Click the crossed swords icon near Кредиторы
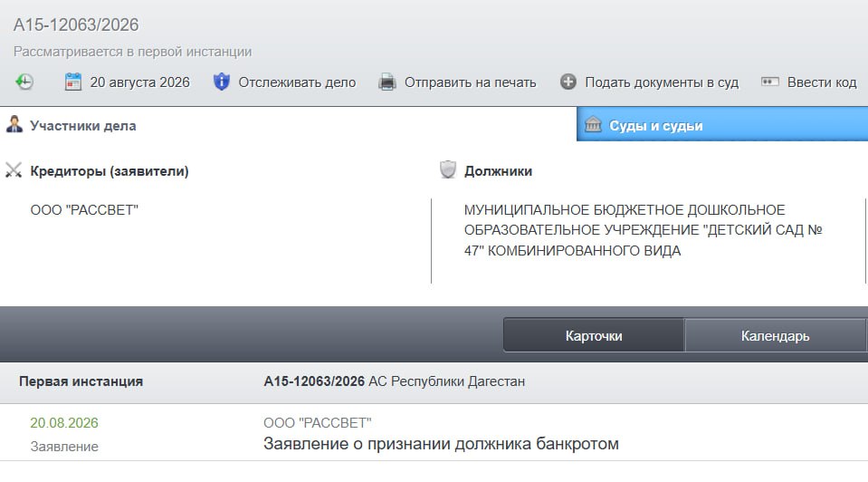 [14, 170]
